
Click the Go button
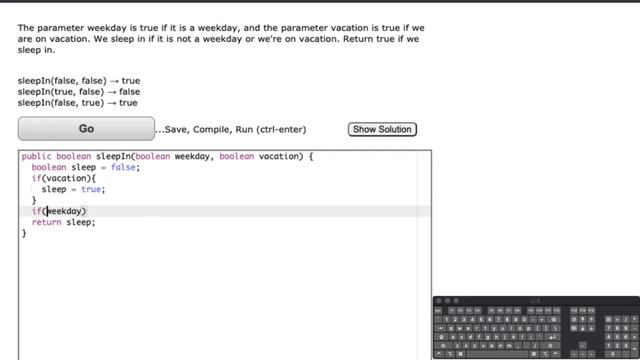click(x=86, y=129)
